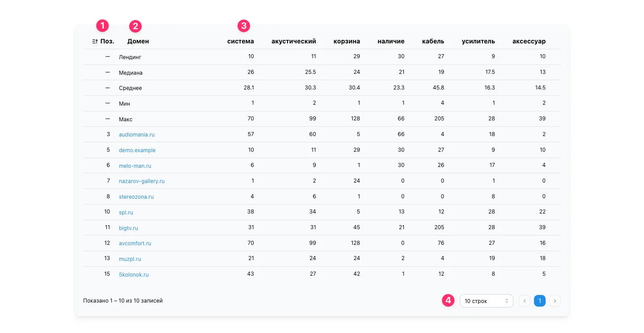The height and width of the screenshot is (333, 644).
Task: Click the 57 система value for audiomania.ru
Action: tap(251, 134)
